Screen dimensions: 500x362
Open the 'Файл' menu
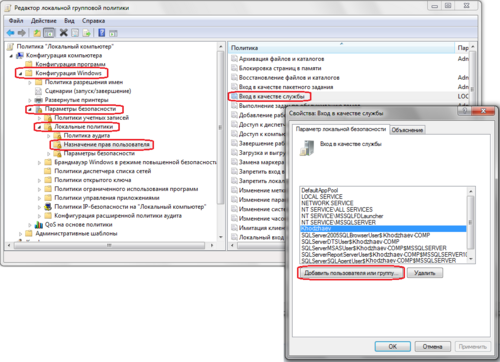tap(16, 21)
